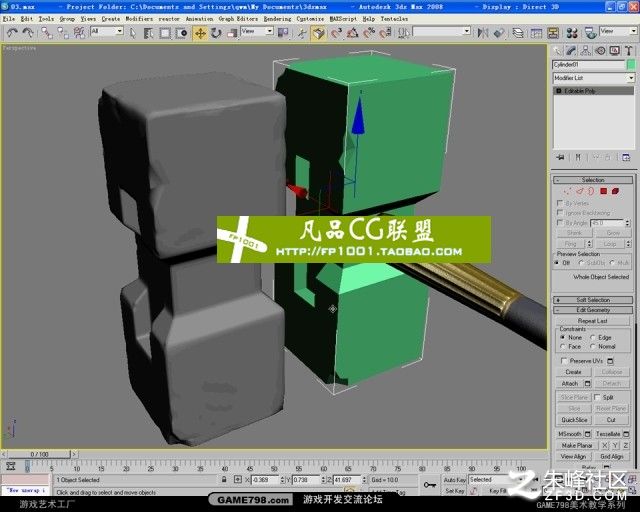Click the Repeat Last button
640x512 pixels.
[x=593, y=321]
